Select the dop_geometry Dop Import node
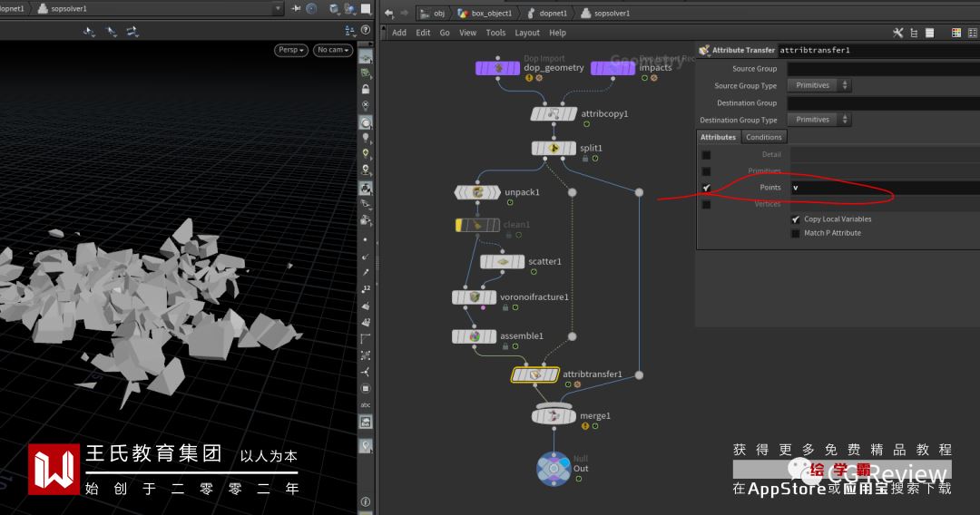This screenshot has width=980, height=515. (497, 67)
